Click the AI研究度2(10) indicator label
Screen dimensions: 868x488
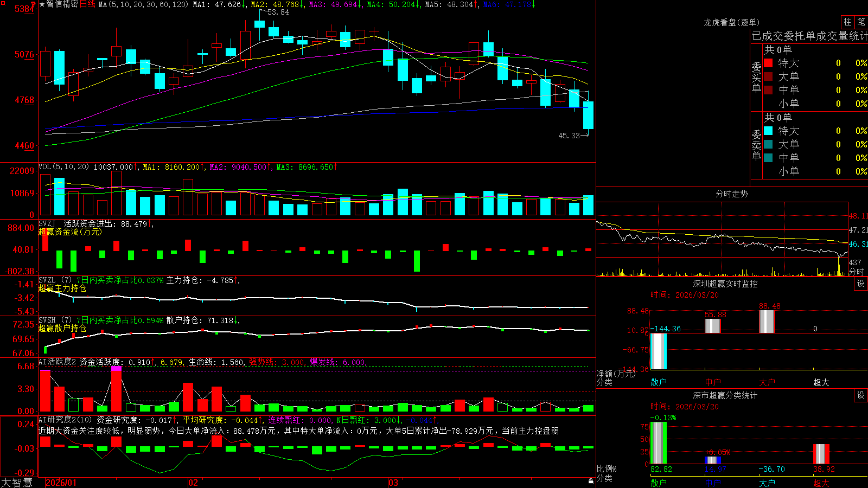65,420
